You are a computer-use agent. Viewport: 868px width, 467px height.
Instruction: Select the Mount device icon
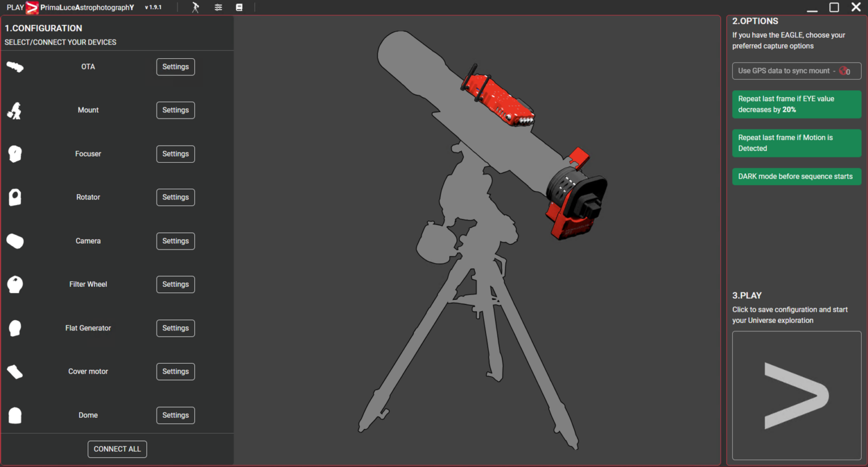[14, 110]
